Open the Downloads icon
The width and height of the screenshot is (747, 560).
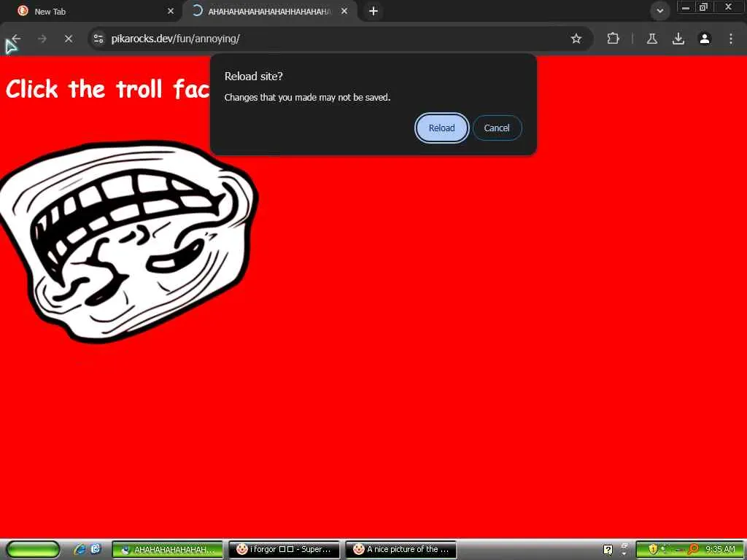click(x=678, y=39)
